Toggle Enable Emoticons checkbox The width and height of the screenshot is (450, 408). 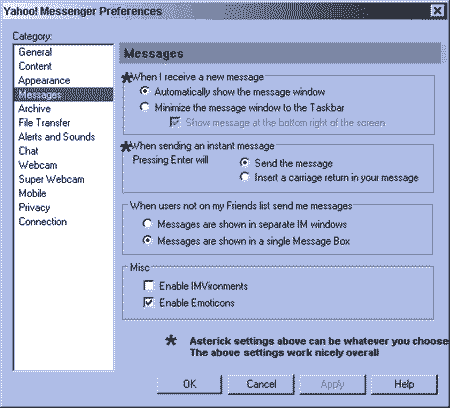[x=149, y=302]
